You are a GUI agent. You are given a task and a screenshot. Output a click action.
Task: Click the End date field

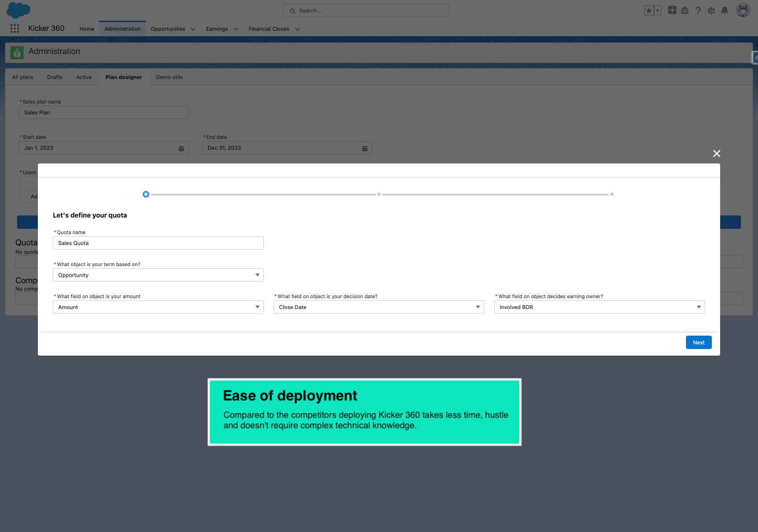pyautogui.click(x=287, y=148)
